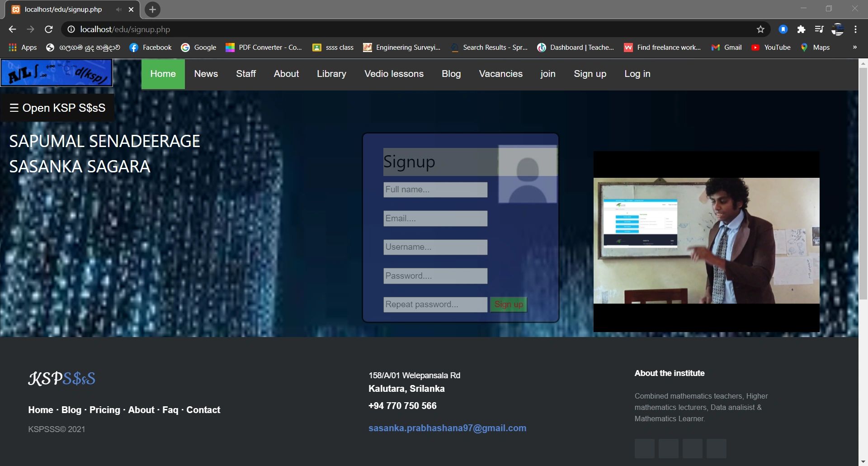Click the footer Pricing link
Screen dimensions: 868x466
[x=105, y=410]
